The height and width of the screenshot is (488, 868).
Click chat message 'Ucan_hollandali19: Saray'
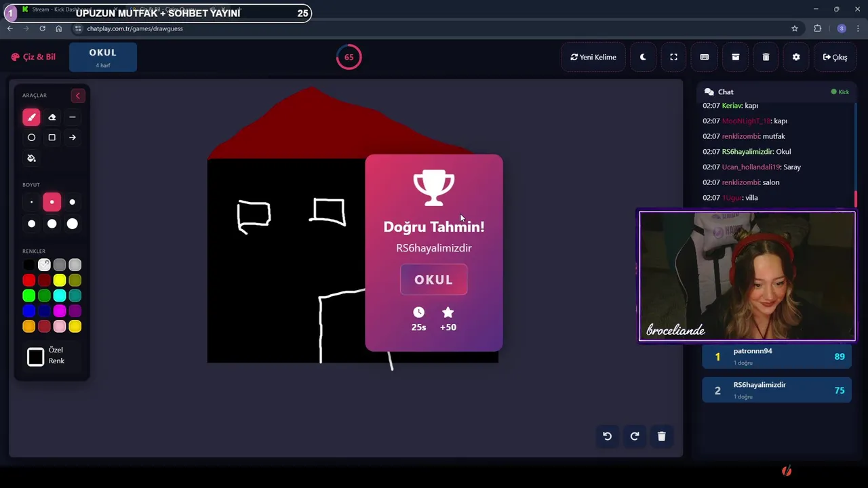tap(751, 167)
